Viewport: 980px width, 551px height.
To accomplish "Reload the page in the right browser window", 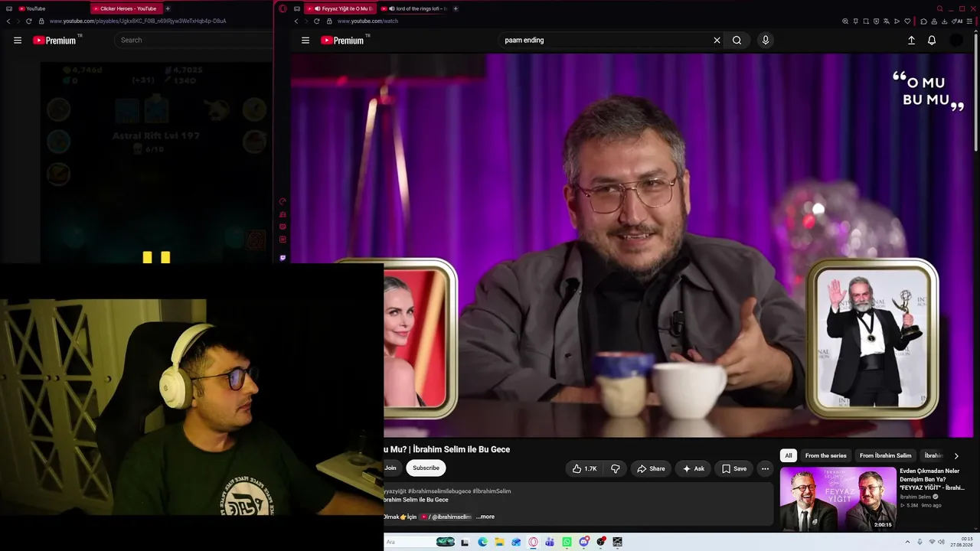I will point(316,21).
